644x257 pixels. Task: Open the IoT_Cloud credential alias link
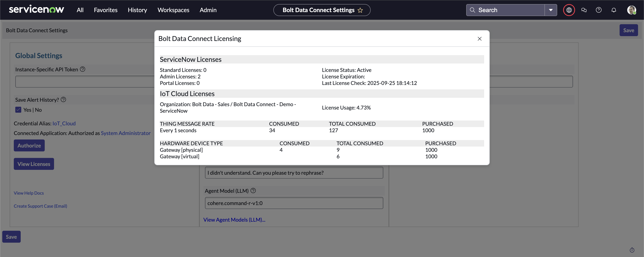pos(64,123)
